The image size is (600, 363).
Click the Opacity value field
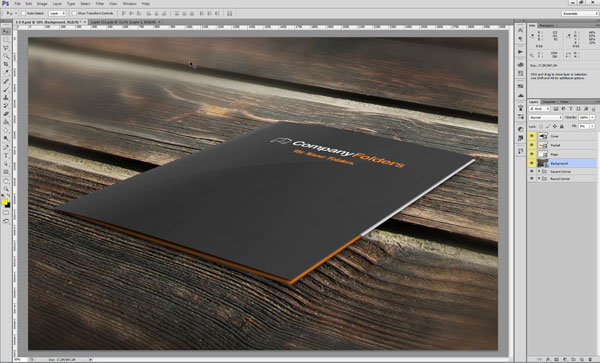coord(584,117)
